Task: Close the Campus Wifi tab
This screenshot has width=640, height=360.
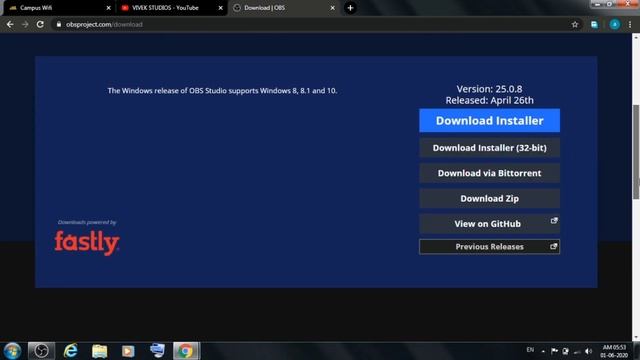Action: (x=109, y=8)
